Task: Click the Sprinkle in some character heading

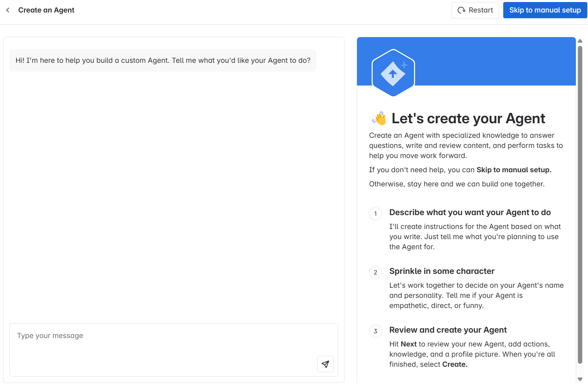Action: coord(442,271)
